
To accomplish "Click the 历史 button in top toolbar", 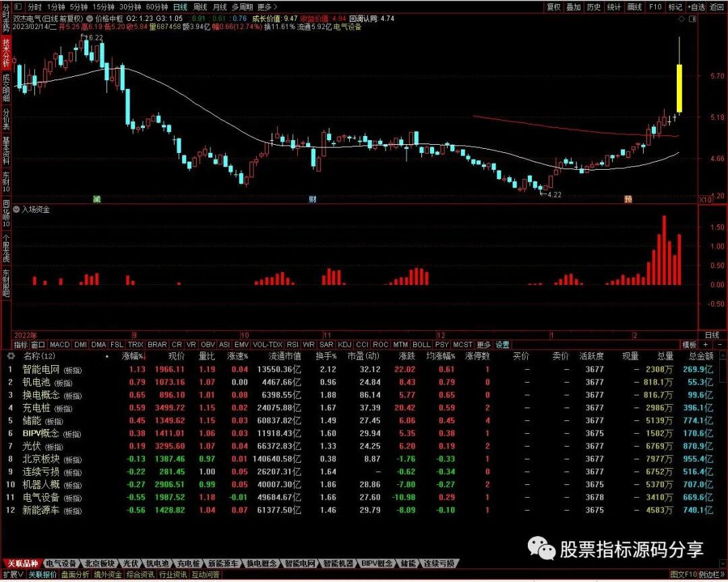I will click(x=594, y=7).
